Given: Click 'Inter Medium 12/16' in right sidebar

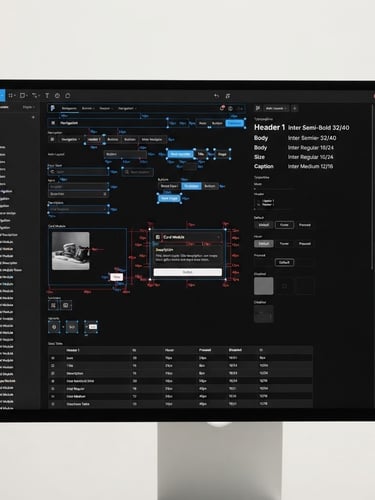Looking at the screenshot, I should [x=310, y=166].
